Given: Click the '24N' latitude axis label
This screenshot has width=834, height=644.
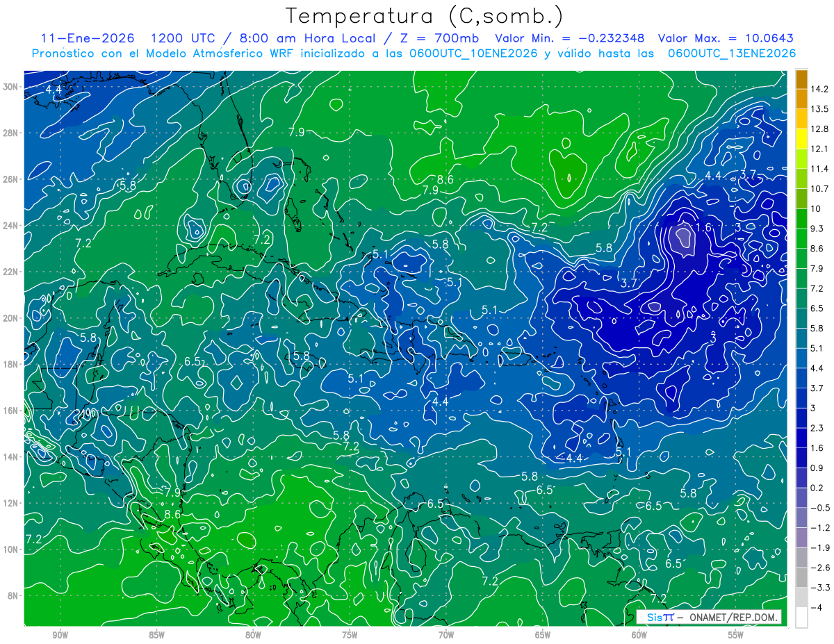Looking at the screenshot, I should (11, 226).
